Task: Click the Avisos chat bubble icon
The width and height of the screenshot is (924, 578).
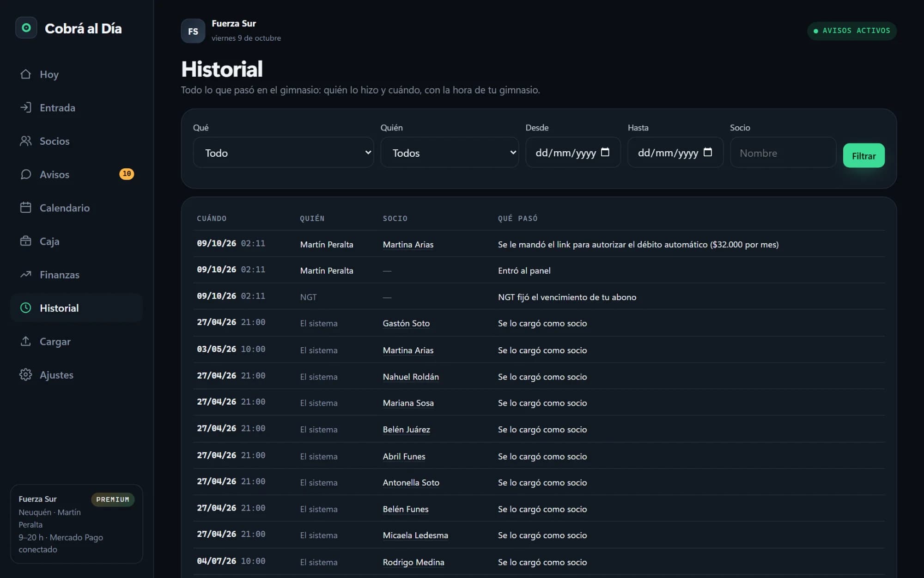Action: [x=26, y=174]
